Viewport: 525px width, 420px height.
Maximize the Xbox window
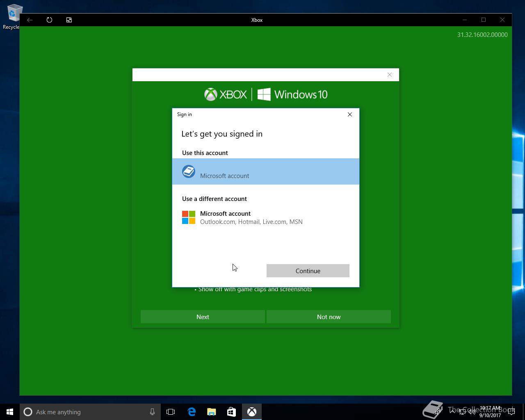pyautogui.click(x=484, y=20)
